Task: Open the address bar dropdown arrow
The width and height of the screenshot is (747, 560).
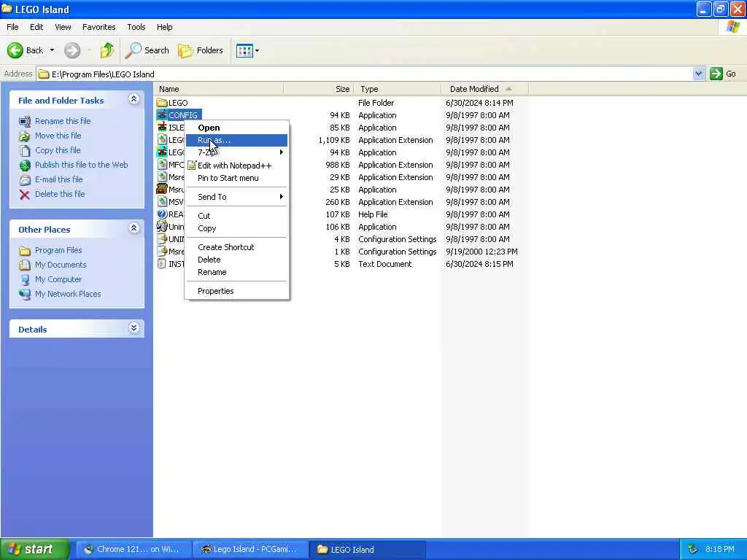Action: 698,74
